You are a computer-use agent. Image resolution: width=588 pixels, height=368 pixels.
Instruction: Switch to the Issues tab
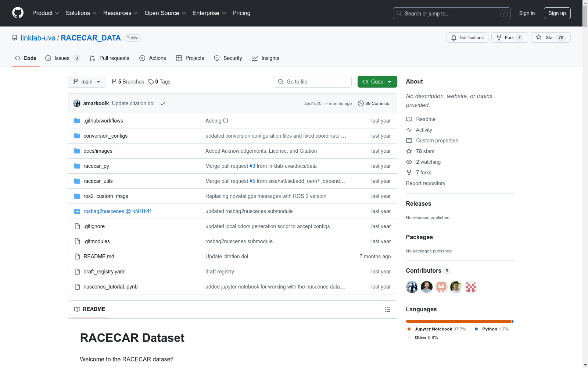click(62, 58)
